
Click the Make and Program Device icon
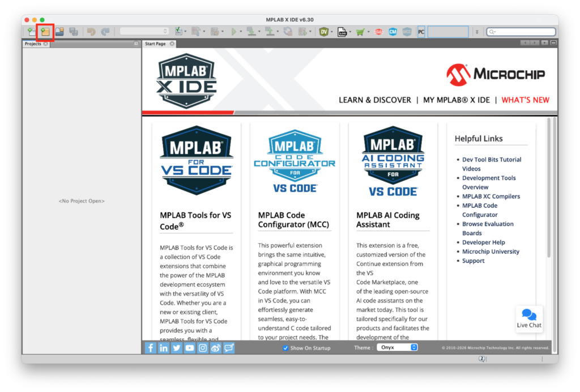click(x=251, y=32)
